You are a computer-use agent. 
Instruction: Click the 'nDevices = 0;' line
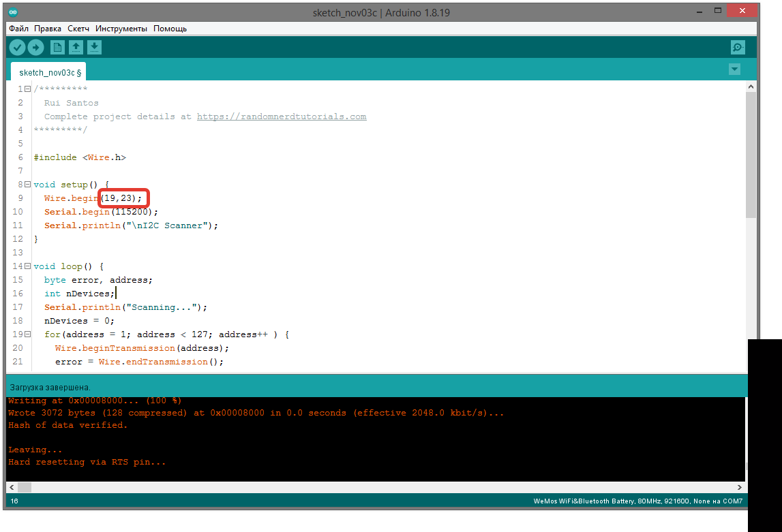pyautogui.click(x=79, y=321)
